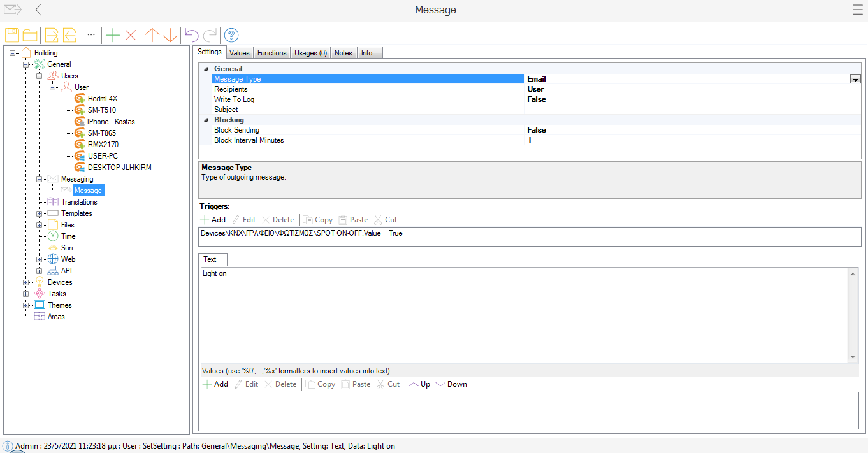This screenshot has width=868, height=453.
Task: Collapse the General property group
Action: coord(205,69)
